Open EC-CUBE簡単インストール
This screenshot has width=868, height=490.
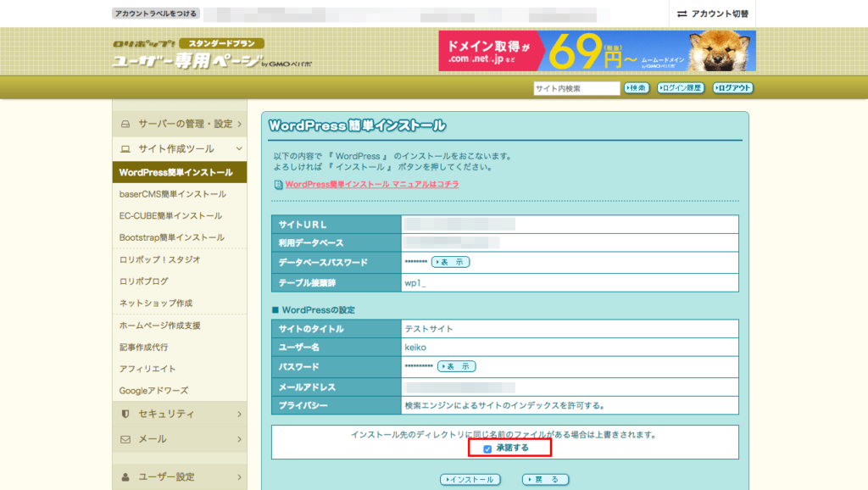click(x=170, y=216)
